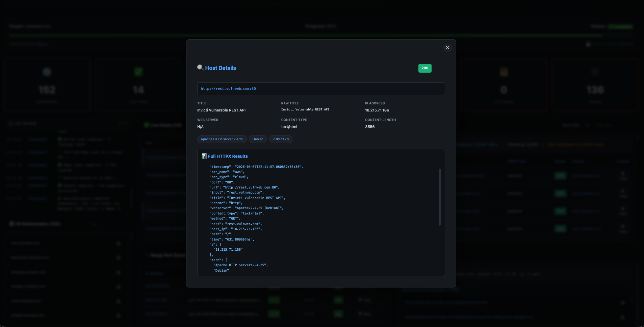Click the PHP:7.1.26 technology tag

click(280, 139)
